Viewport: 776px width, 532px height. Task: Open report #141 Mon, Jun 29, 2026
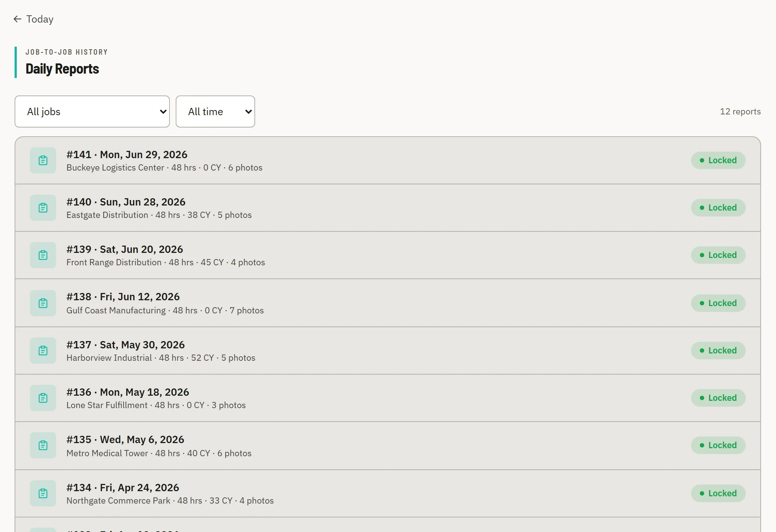point(388,160)
